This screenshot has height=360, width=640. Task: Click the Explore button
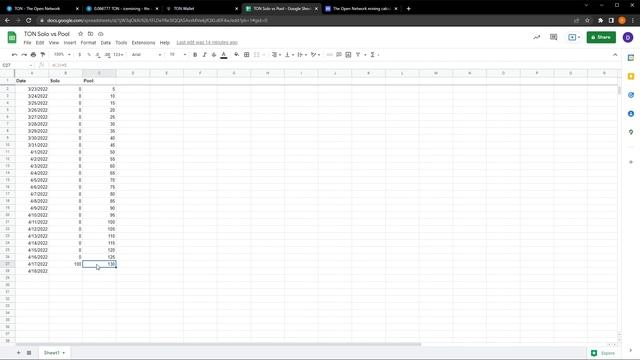click(x=603, y=353)
